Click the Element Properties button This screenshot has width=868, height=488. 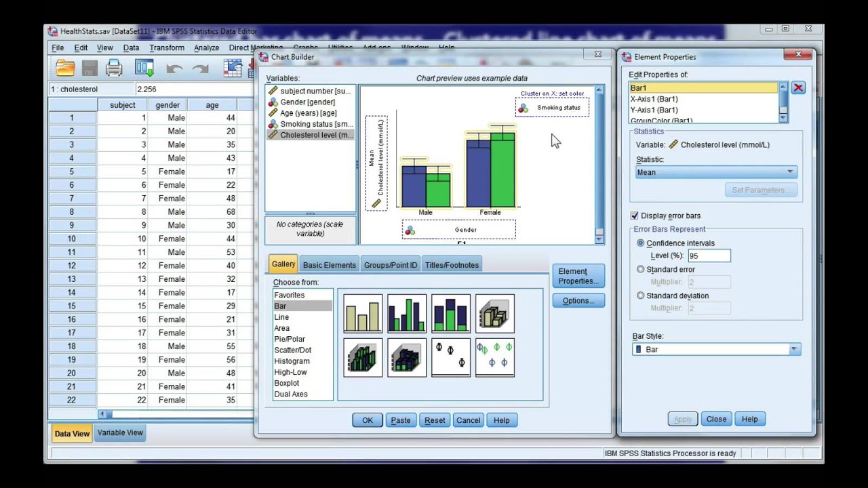[578, 276]
